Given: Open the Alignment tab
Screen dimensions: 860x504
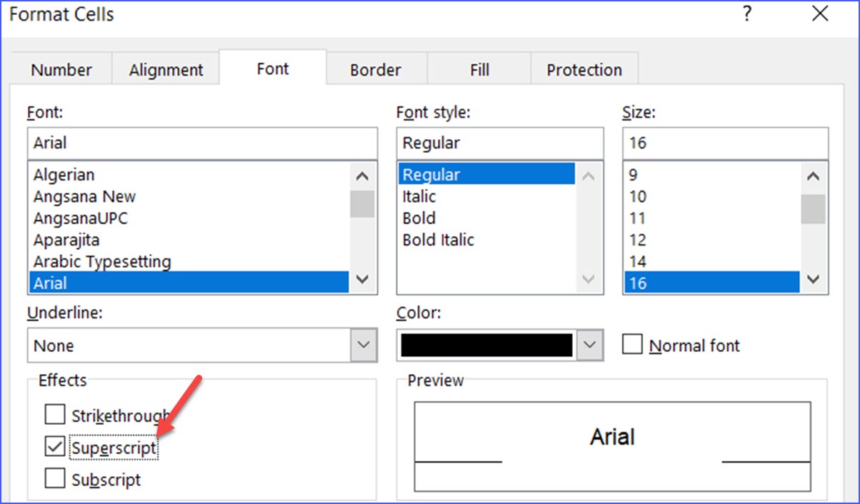Looking at the screenshot, I should [x=165, y=69].
